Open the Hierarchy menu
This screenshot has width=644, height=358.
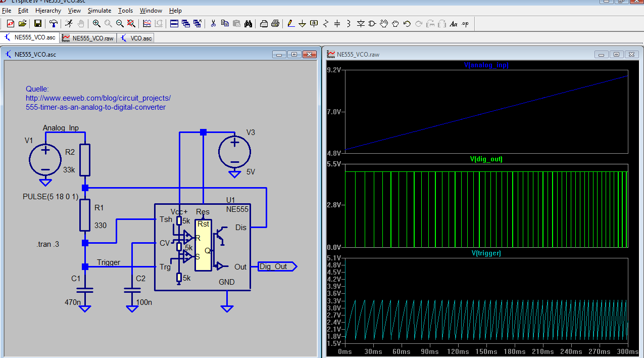(x=48, y=11)
